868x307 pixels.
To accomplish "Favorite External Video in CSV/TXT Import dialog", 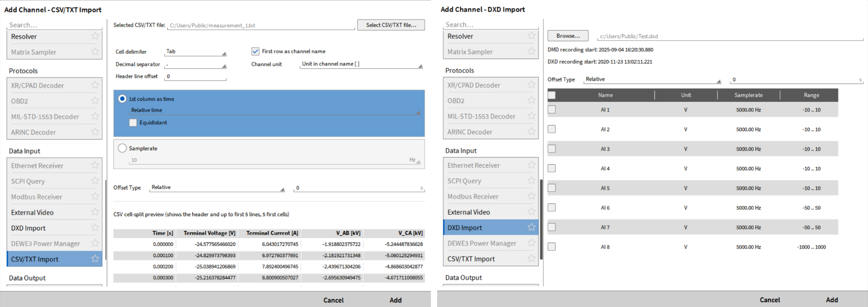I will click(x=95, y=212).
